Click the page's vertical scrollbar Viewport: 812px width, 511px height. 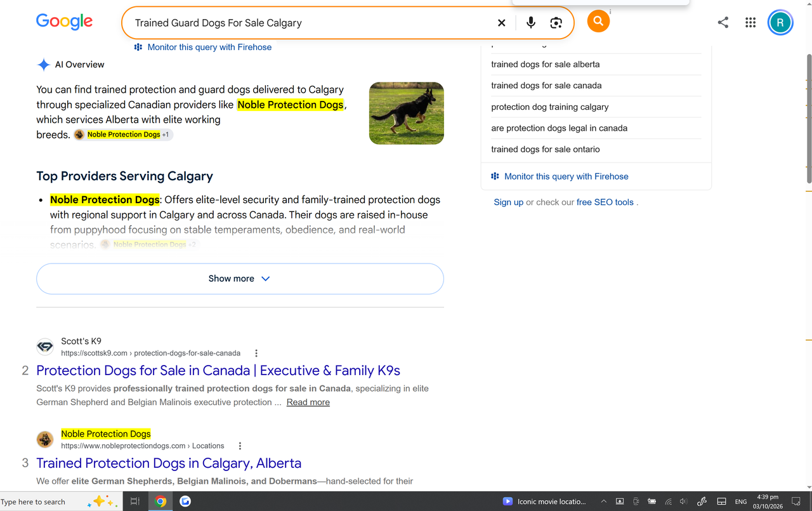pyautogui.click(x=809, y=117)
